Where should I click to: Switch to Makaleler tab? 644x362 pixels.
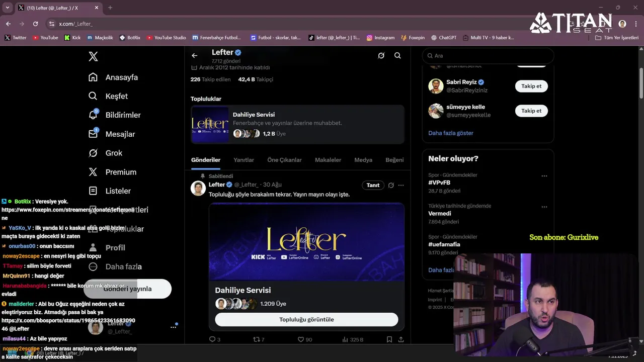(328, 160)
